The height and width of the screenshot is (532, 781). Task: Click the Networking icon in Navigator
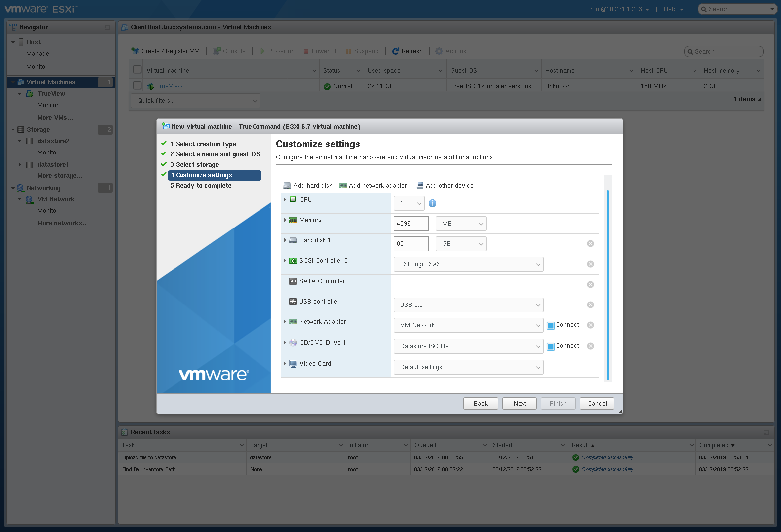tap(21, 188)
